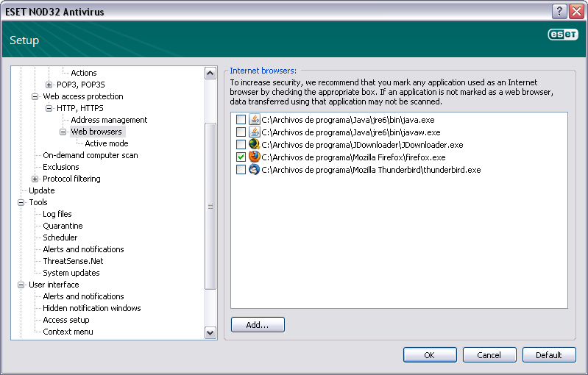The image size is (588, 375).
Task: Click the Add... button
Action: [x=258, y=325]
